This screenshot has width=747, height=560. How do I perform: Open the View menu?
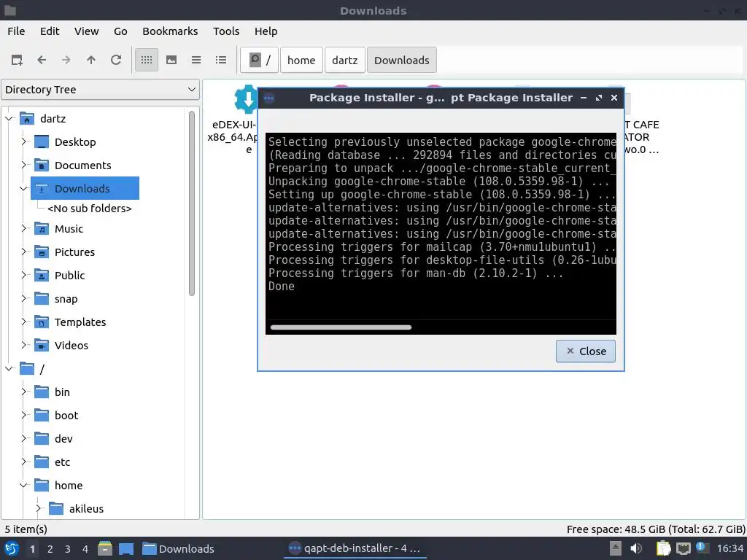[86, 31]
